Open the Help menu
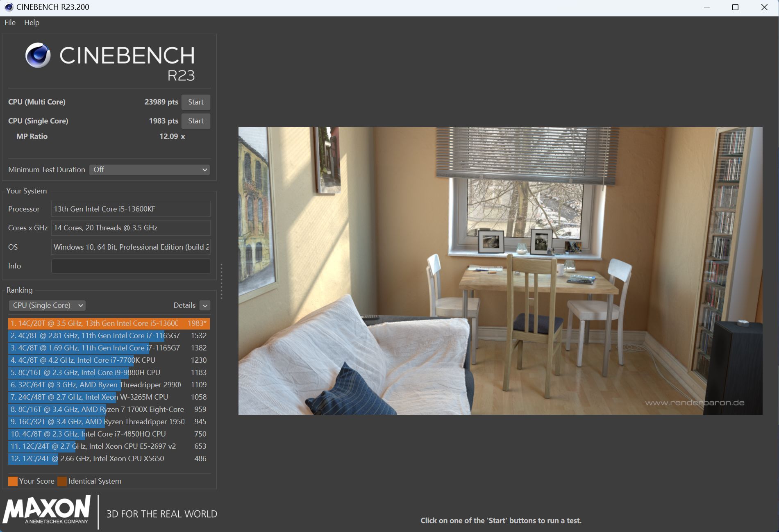 pos(32,23)
